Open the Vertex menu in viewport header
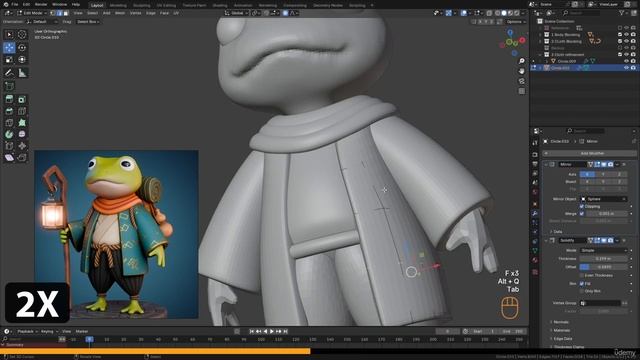The width and height of the screenshot is (640, 360). click(x=136, y=13)
